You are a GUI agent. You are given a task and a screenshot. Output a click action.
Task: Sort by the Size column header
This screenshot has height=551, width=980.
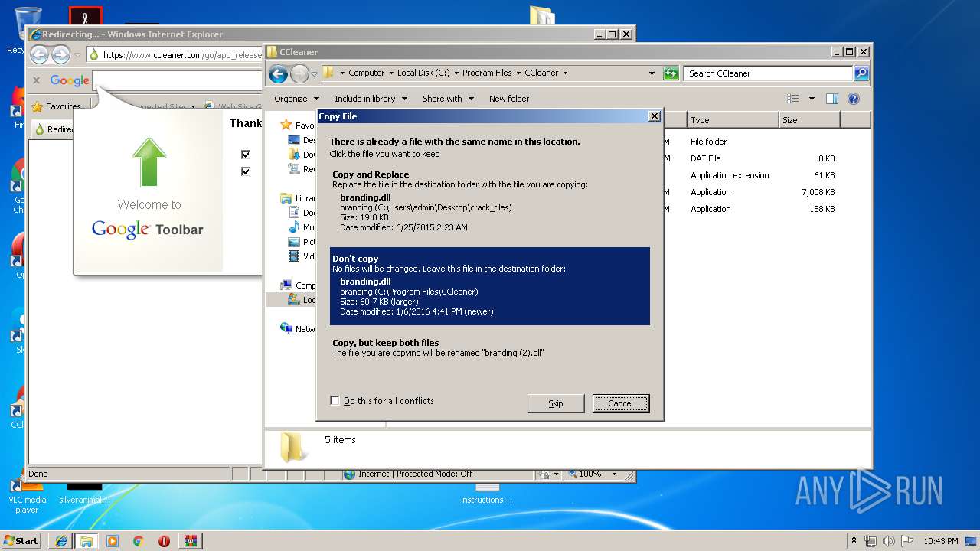click(x=809, y=120)
